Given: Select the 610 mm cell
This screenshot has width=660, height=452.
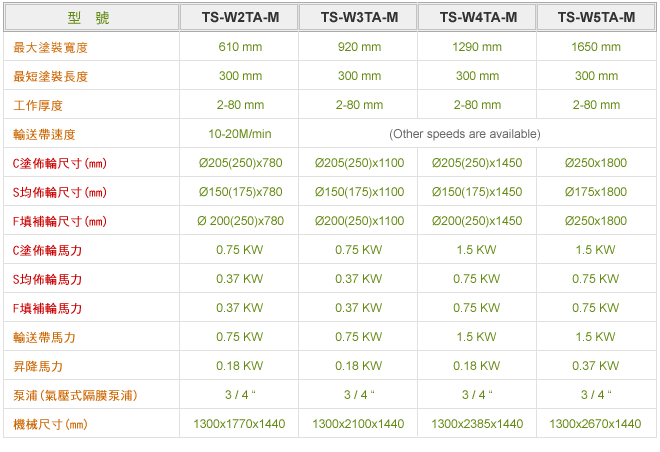Looking at the screenshot, I should [x=240, y=47].
